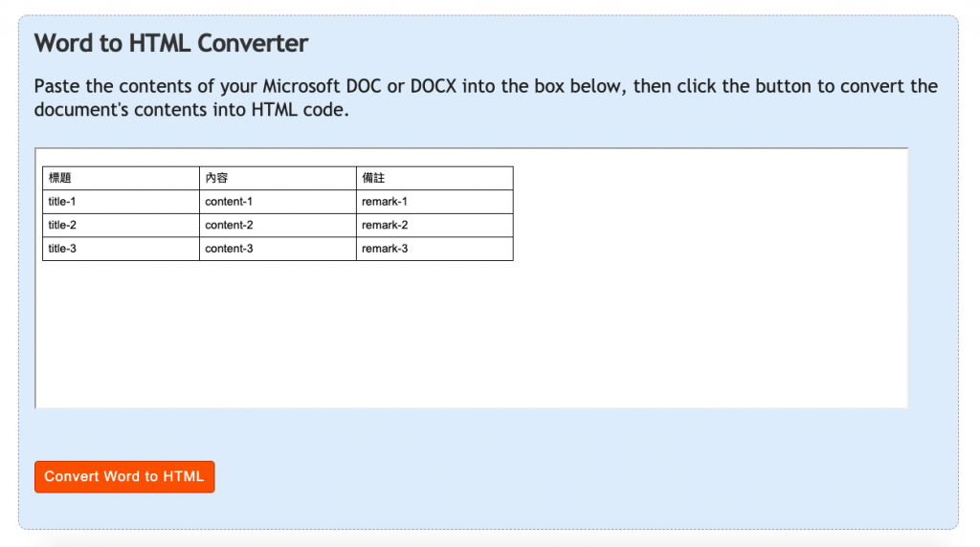980x547 pixels.
Task: Click the word Converter in the heading
Action: coord(253,43)
